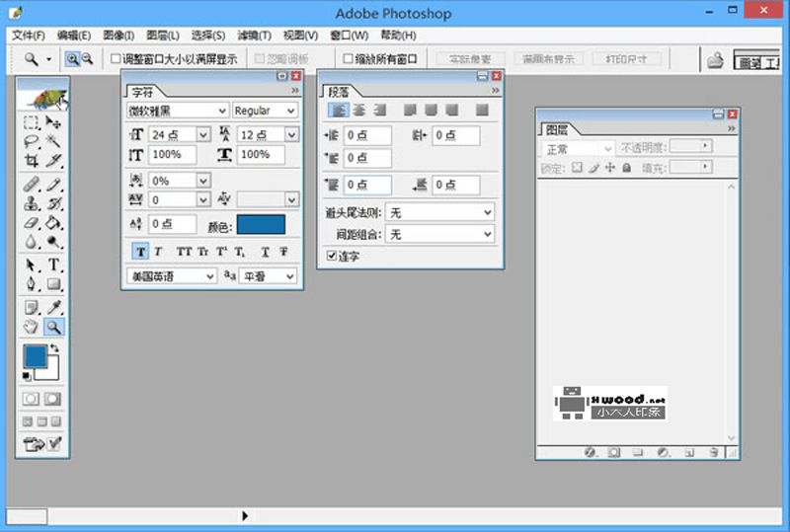Open the 窗口(W) menu
This screenshot has width=790, height=532.
[350, 36]
